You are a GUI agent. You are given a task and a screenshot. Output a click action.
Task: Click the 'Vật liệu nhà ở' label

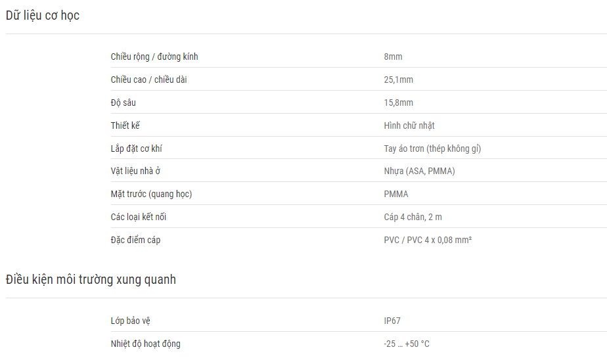pyautogui.click(x=135, y=171)
